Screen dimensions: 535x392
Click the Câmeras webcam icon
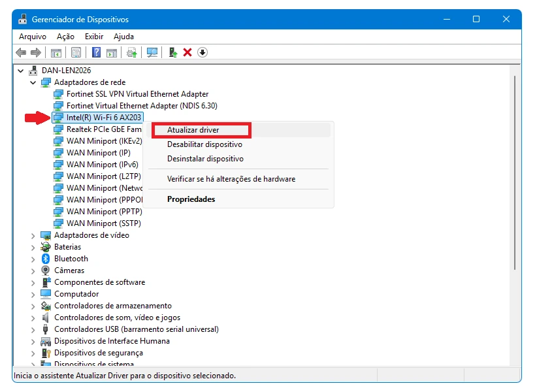click(x=45, y=270)
